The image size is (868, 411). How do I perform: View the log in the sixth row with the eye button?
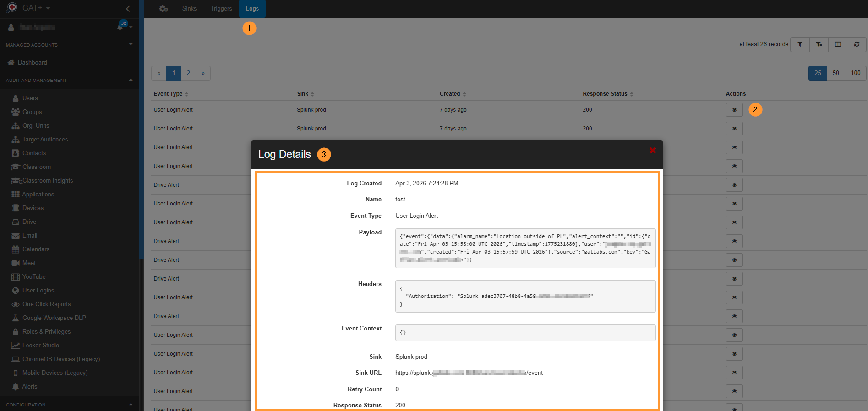pos(734,204)
